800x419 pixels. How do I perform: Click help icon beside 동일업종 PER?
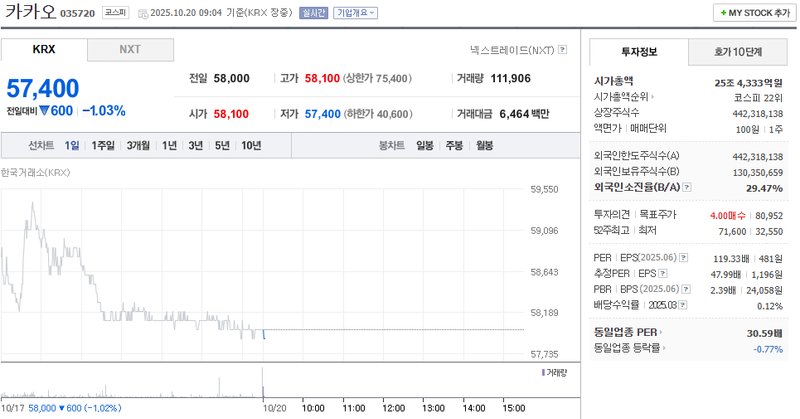tap(661, 331)
